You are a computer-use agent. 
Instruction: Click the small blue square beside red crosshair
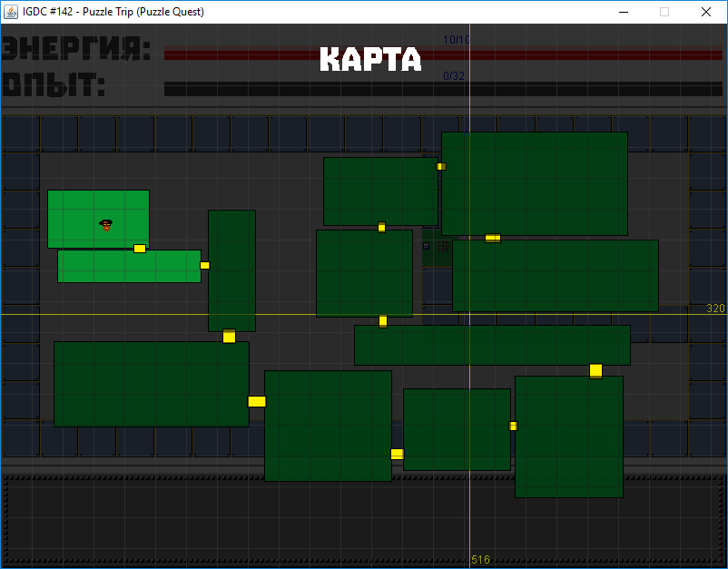coord(427,246)
